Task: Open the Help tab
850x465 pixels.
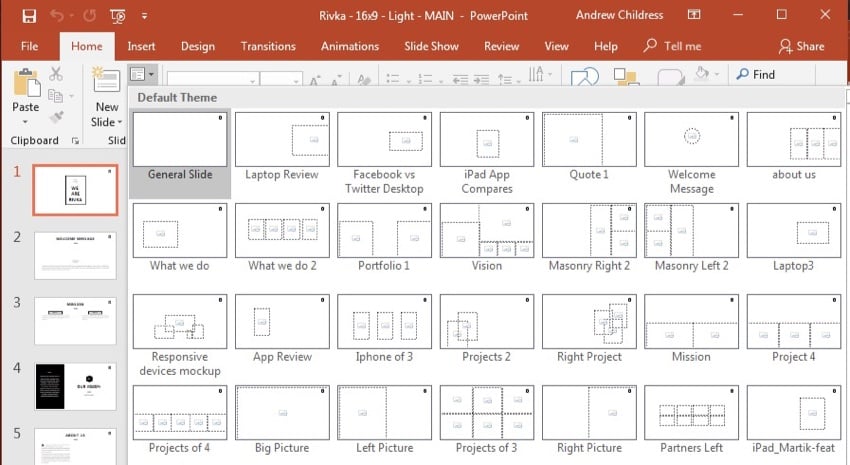Action: point(606,47)
